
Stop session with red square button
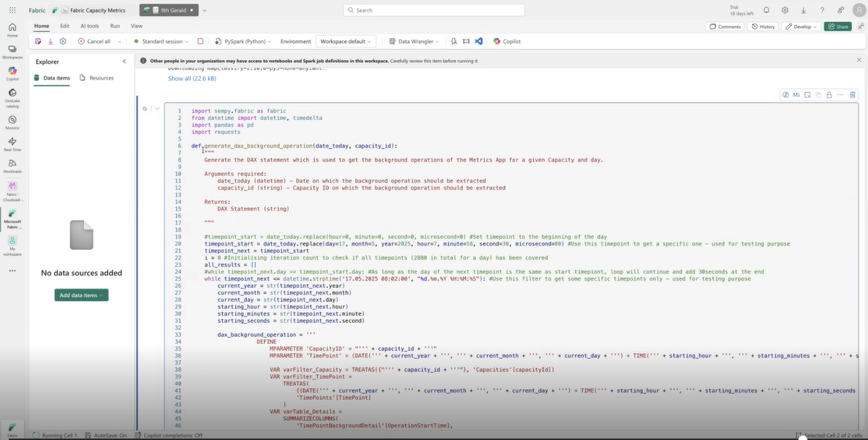click(x=200, y=42)
